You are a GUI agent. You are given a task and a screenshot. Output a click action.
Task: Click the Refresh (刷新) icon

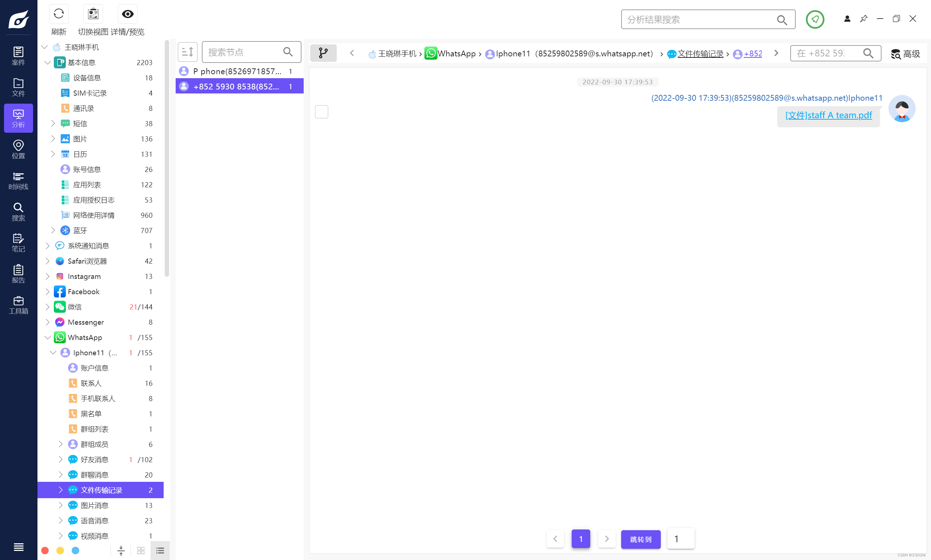tap(59, 14)
